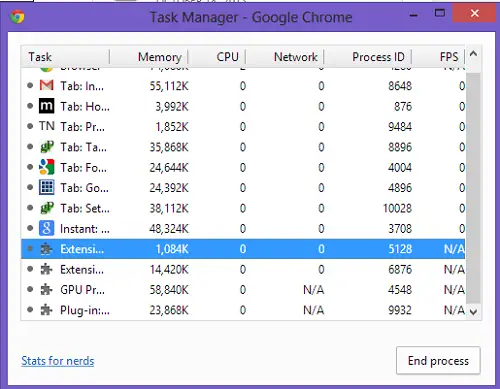Minimize the Task Manager window
The height and width of the screenshot is (389, 500).
414,15
